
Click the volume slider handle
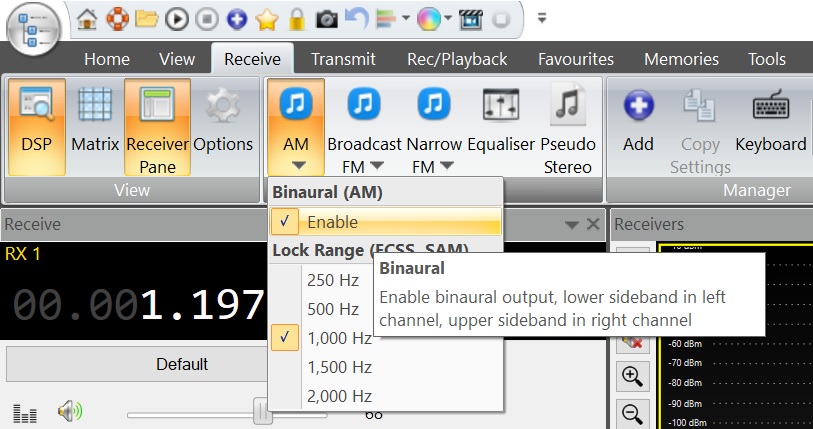(263, 412)
